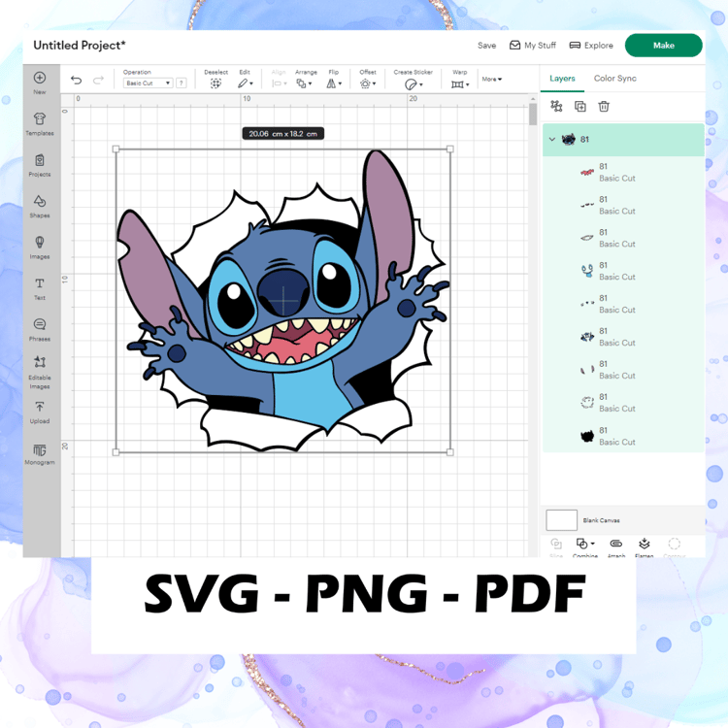This screenshot has height=728, width=728.
Task: Open the Operation Basic Cut dropdown
Action: [148, 83]
